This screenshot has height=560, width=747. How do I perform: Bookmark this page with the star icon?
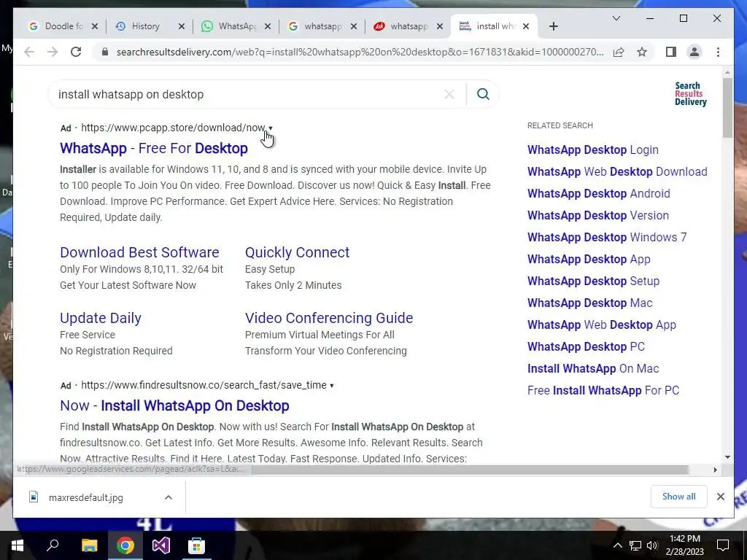642,52
